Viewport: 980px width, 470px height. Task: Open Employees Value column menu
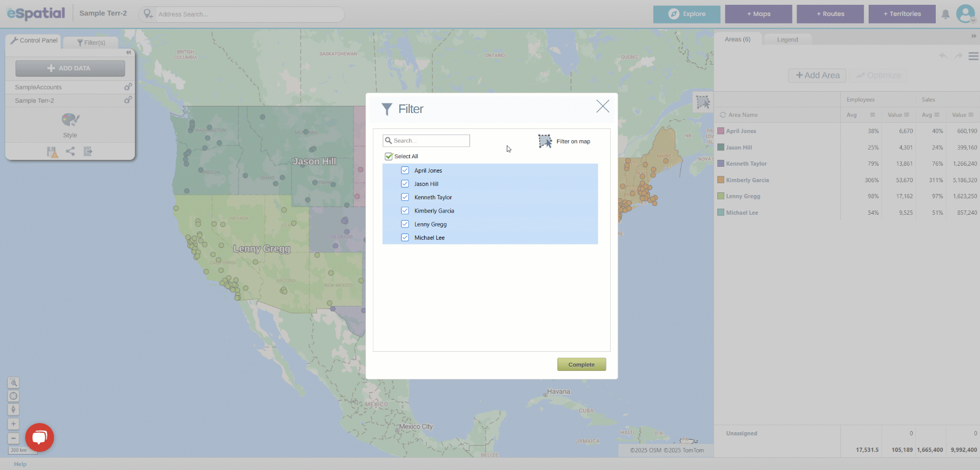(x=906, y=115)
